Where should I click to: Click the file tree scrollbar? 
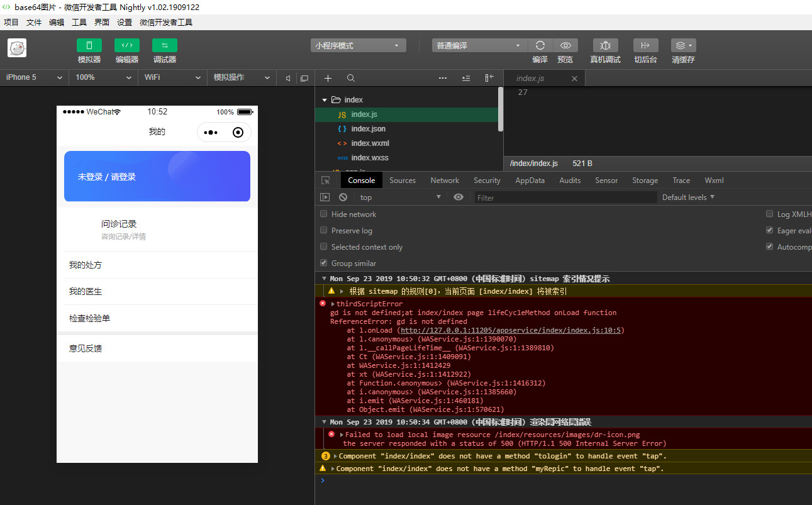click(501, 109)
